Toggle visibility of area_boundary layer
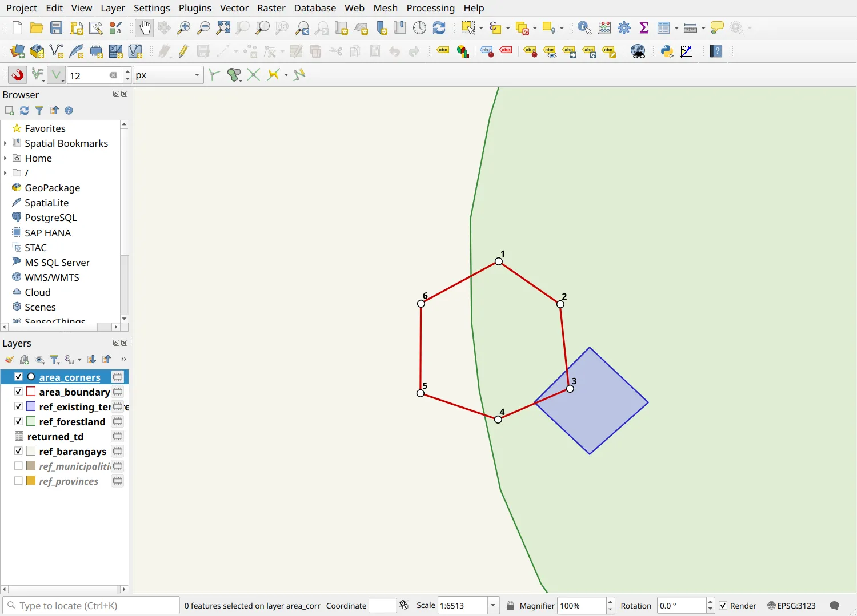 (x=18, y=392)
